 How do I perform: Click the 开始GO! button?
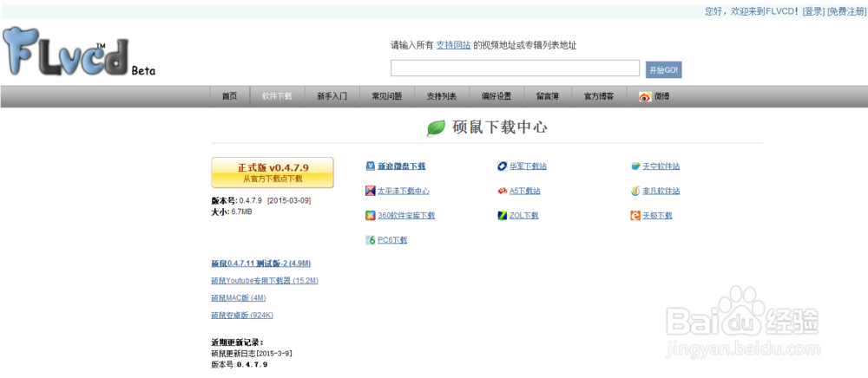[663, 69]
